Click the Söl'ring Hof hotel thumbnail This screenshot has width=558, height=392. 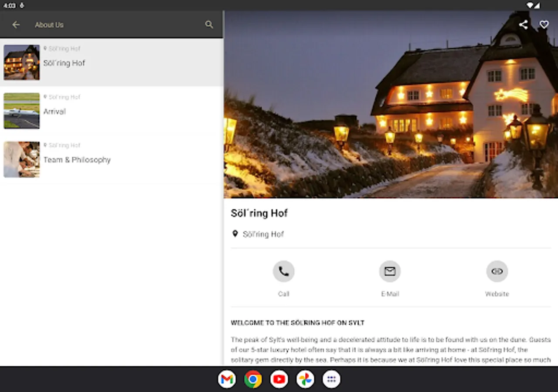(x=22, y=62)
